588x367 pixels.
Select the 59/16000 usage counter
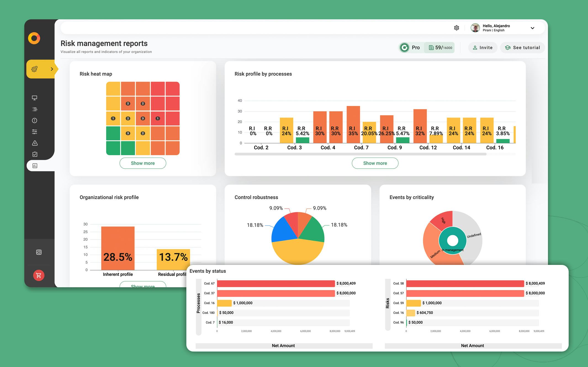(439, 47)
